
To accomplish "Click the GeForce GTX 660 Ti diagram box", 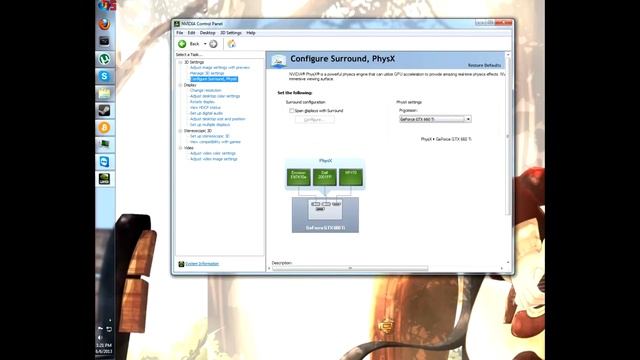I will pos(325,215).
